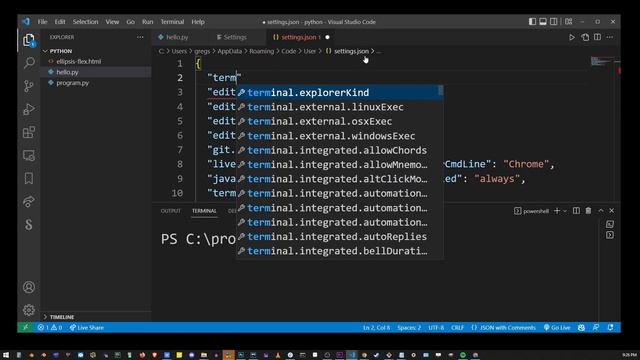Click the Run file play icon
Viewport: 640px width, 360px height.
point(572,37)
